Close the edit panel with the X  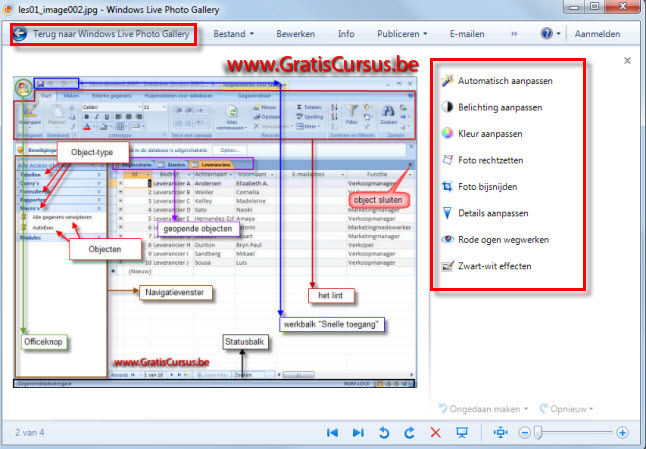627,61
